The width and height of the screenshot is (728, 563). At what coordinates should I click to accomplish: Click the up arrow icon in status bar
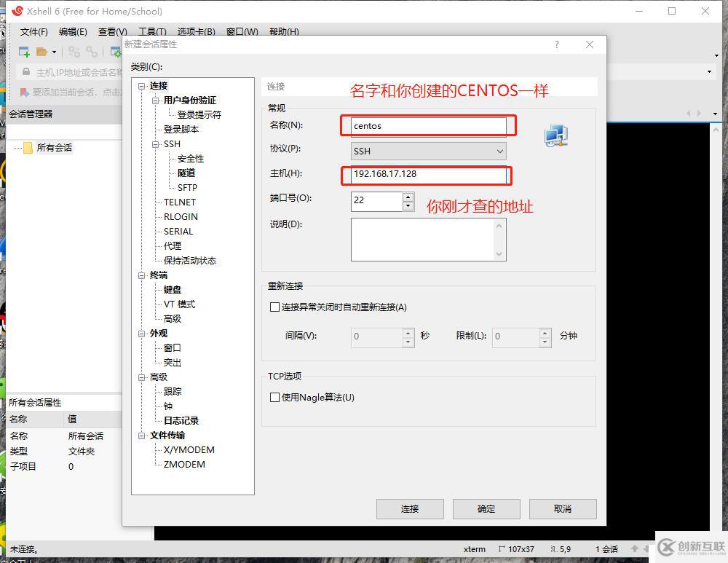[635, 549]
